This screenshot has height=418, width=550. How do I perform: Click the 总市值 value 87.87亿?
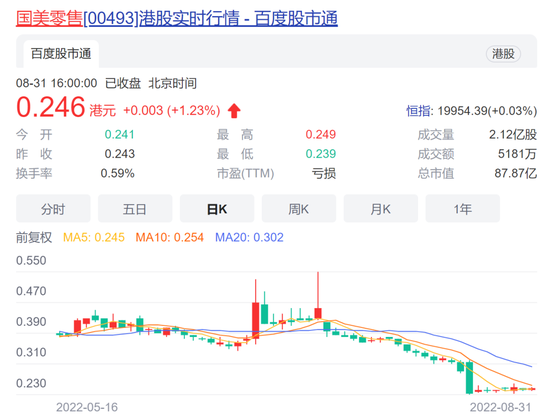[516, 173]
